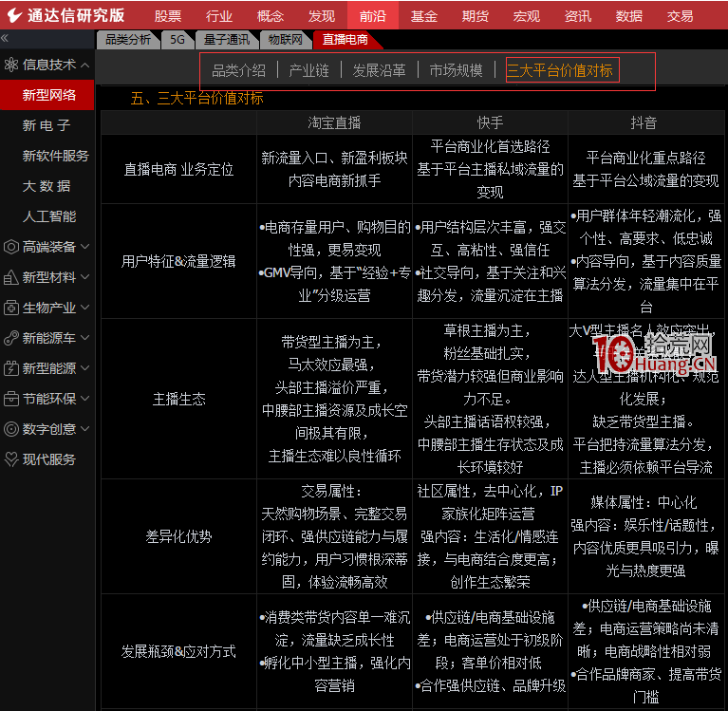Expand the 数字创意 category chevron

[85, 429]
